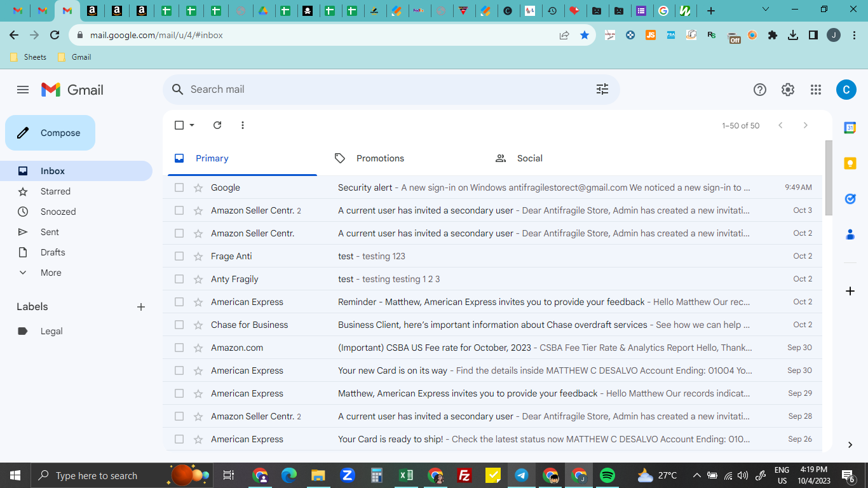
Task: Switch to the Social tab
Action: point(564,158)
